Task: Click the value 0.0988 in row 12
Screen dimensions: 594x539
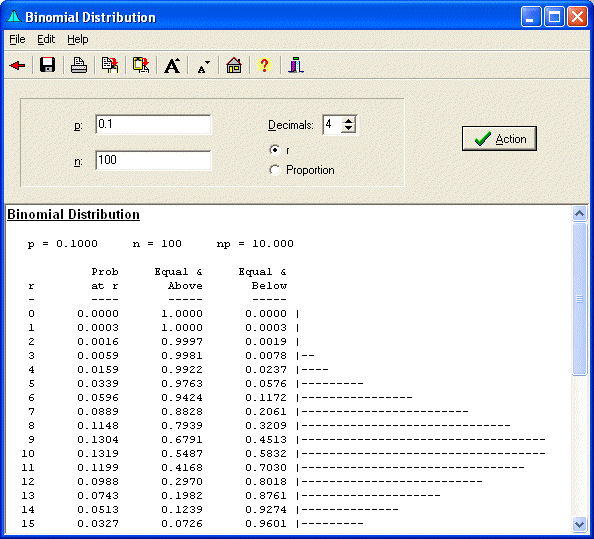Action: click(98, 482)
